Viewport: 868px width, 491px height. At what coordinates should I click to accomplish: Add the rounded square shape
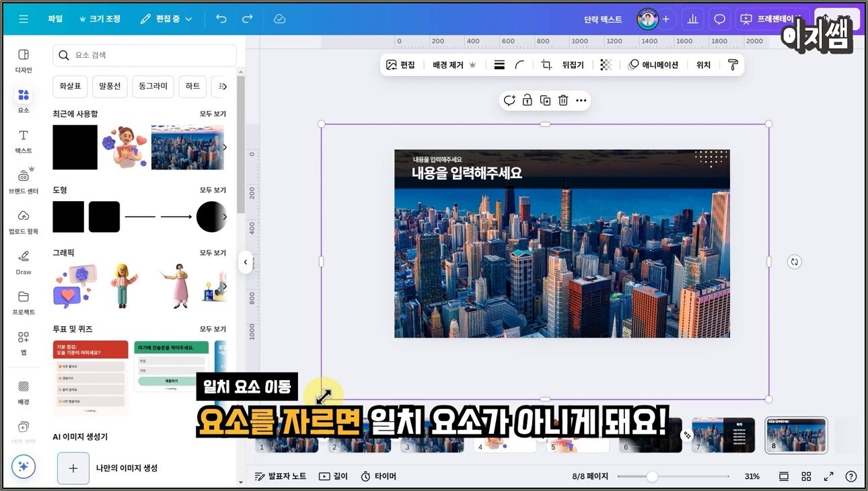pyautogui.click(x=104, y=217)
